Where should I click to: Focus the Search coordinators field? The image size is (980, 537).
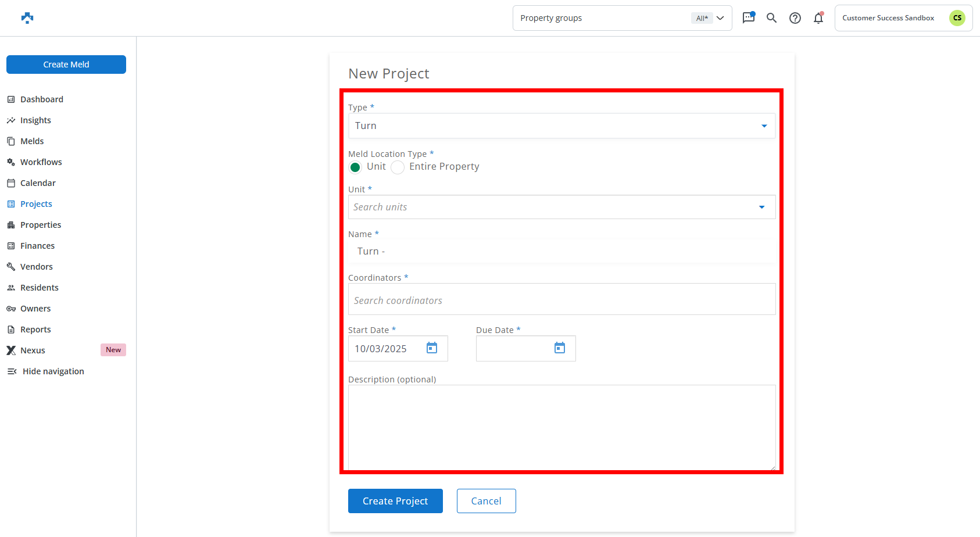(x=561, y=300)
